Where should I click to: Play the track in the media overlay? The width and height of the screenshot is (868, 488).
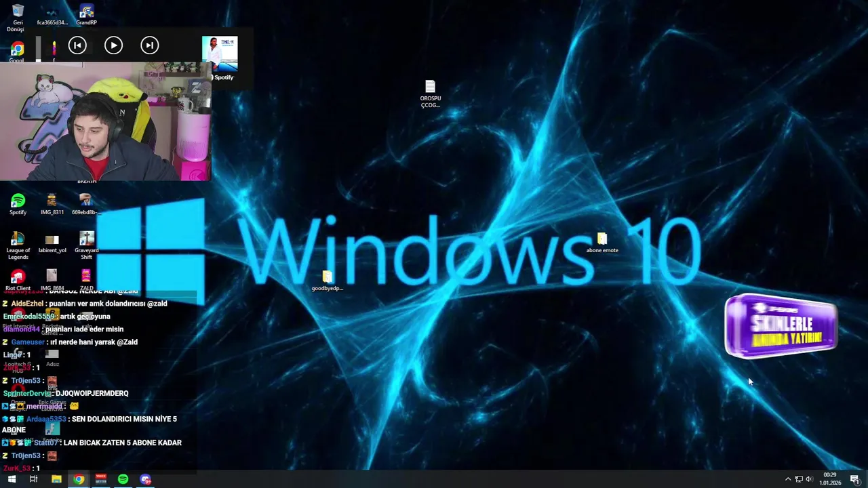(113, 45)
